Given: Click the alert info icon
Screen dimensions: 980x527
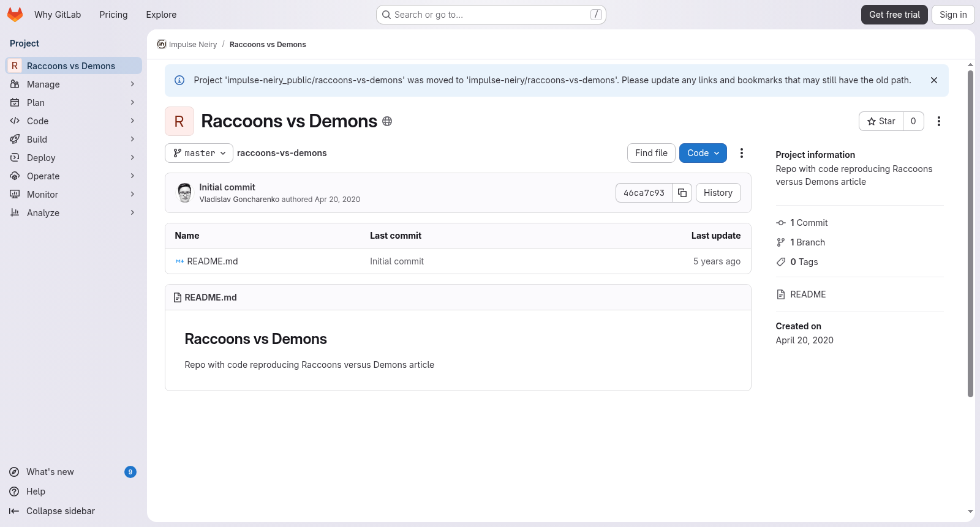Looking at the screenshot, I should (179, 80).
